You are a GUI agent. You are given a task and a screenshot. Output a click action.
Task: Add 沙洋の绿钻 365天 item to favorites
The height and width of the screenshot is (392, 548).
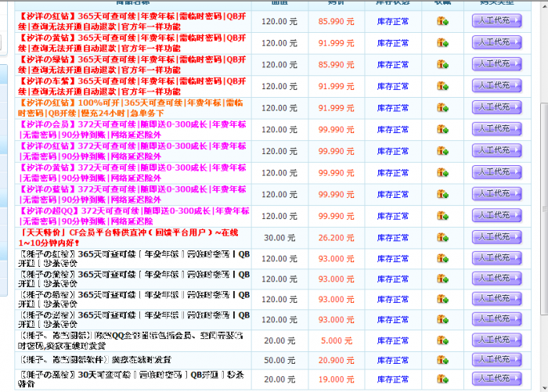tap(442, 65)
